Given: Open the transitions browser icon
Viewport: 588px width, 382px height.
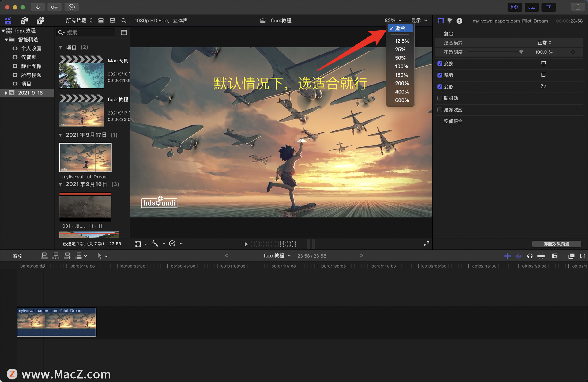Looking at the screenshot, I should pyautogui.click(x=582, y=256).
